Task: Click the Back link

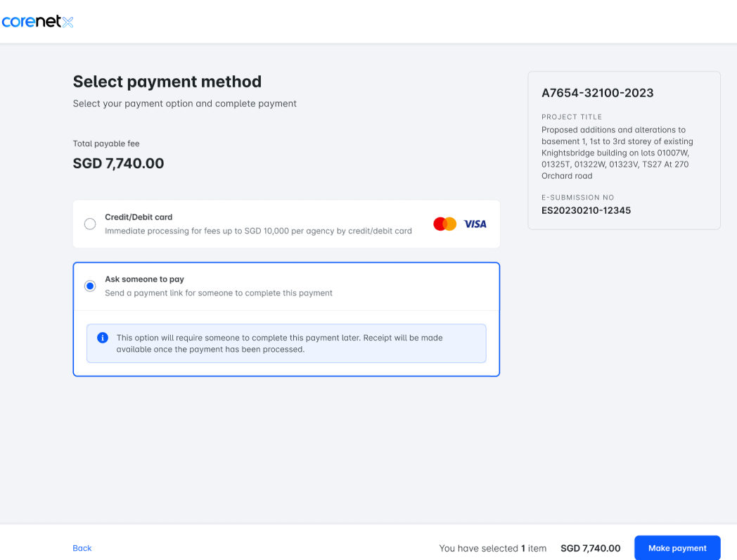Action: pos(82,547)
